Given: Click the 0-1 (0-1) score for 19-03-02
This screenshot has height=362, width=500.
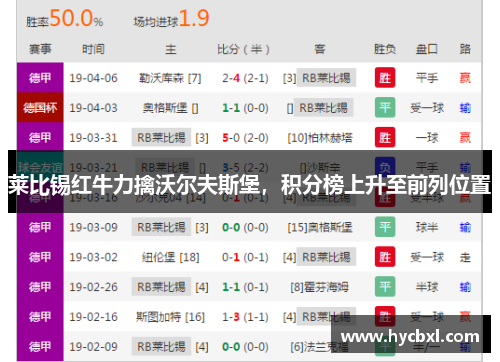Looking at the screenshot, I should click(x=245, y=257).
